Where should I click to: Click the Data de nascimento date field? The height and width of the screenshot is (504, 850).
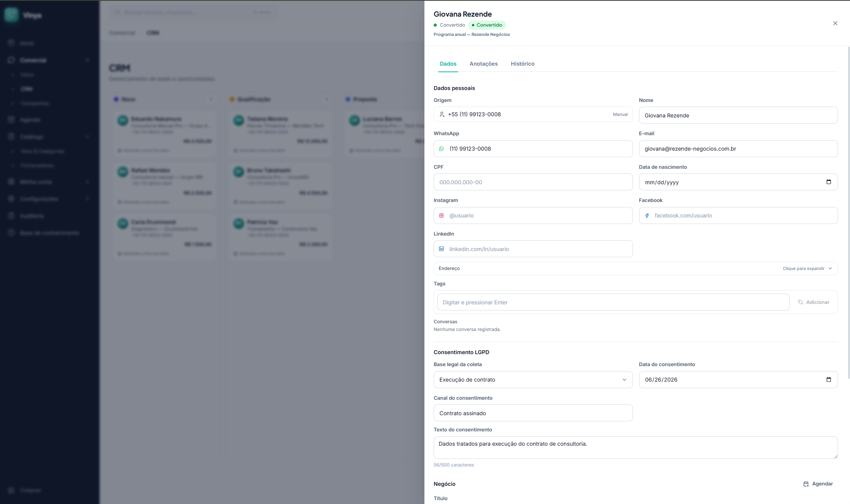pos(738,182)
